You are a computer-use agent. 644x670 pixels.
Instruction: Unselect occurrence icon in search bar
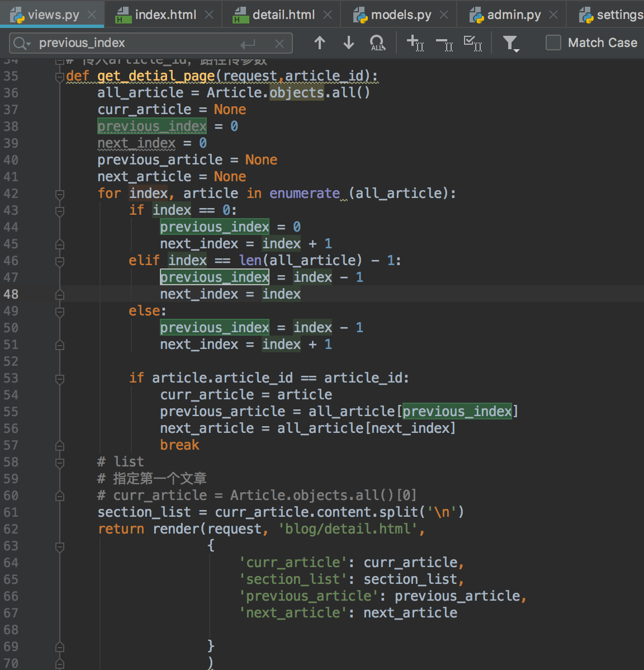(x=444, y=43)
